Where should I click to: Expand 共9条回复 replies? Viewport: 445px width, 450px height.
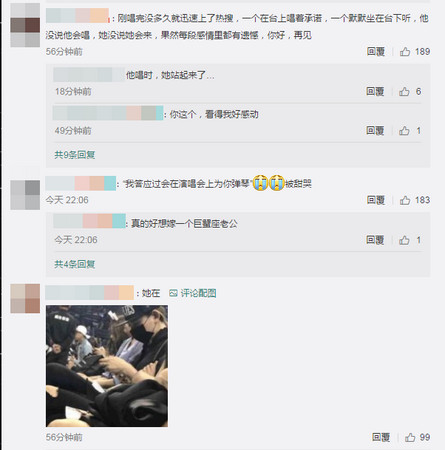(75, 155)
